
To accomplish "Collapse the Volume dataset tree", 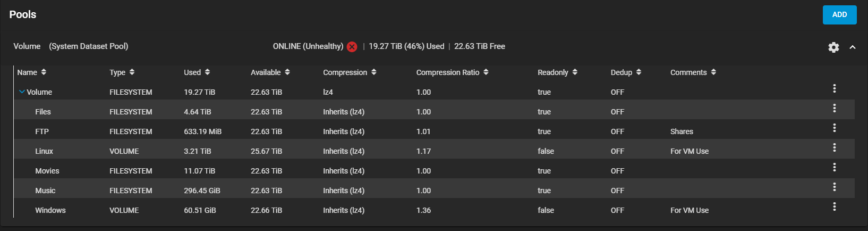I will 22,92.
